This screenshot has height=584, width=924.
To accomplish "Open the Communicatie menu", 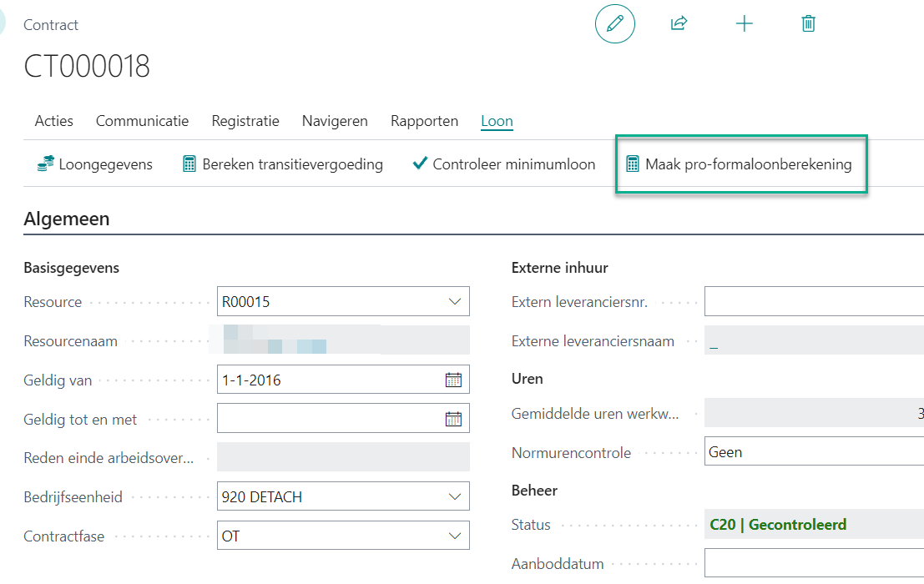I will [x=142, y=121].
